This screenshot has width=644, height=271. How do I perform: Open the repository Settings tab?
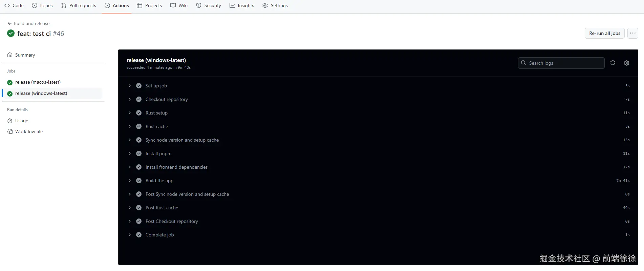tap(275, 5)
